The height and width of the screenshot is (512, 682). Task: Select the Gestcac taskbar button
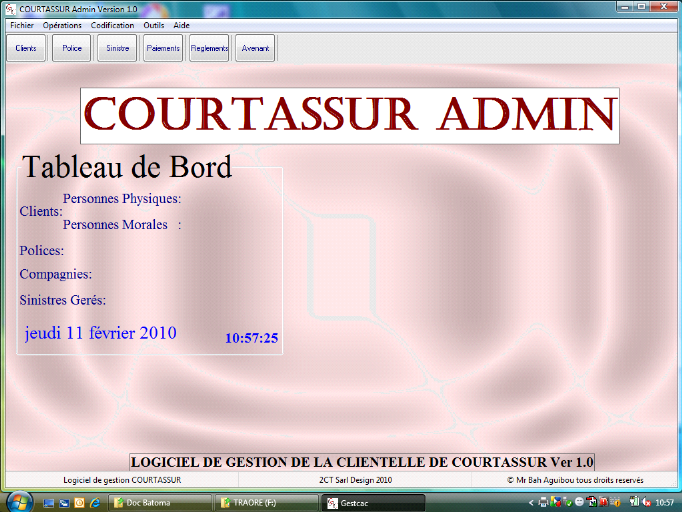[374, 503]
